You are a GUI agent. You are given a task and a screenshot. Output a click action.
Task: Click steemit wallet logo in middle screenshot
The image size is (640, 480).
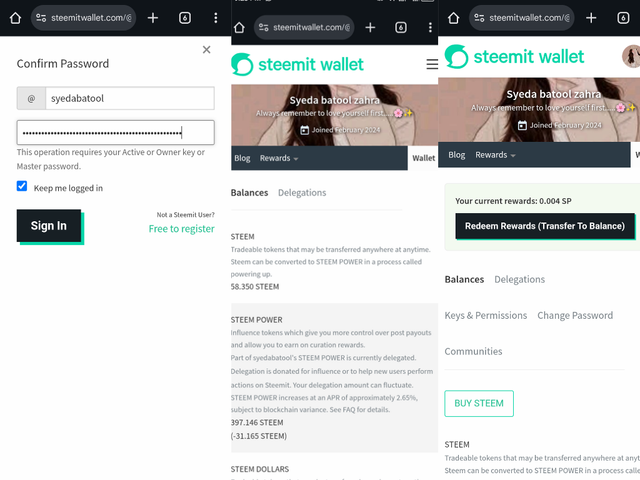[x=298, y=64]
